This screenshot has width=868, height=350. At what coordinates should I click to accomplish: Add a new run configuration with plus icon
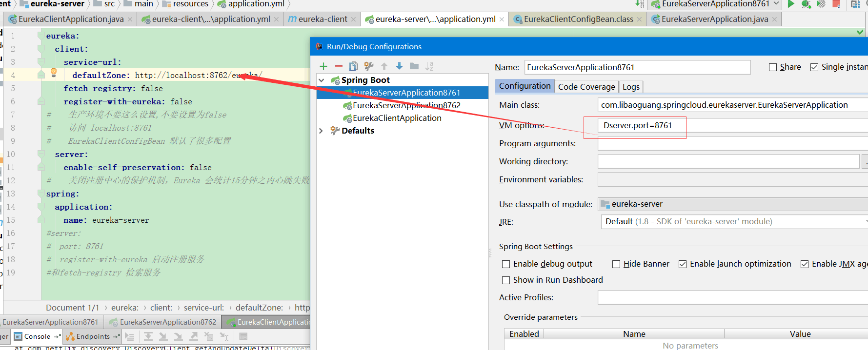coord(323,66)
